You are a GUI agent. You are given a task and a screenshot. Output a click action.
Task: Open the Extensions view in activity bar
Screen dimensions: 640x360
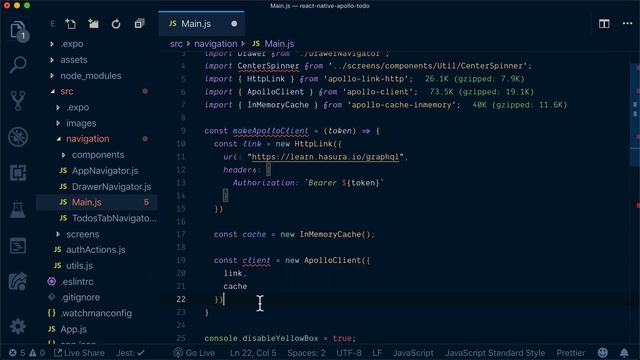pyautogui.click(x=18, y=173)
